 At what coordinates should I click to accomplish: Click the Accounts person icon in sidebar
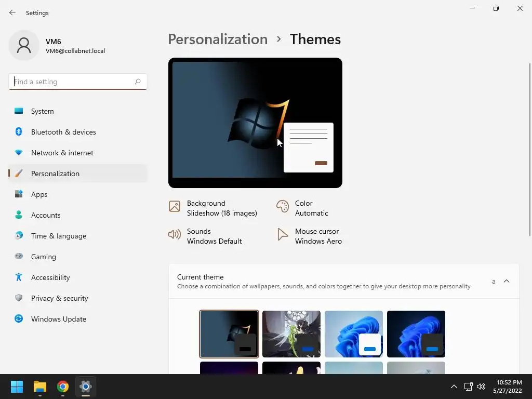19,215
